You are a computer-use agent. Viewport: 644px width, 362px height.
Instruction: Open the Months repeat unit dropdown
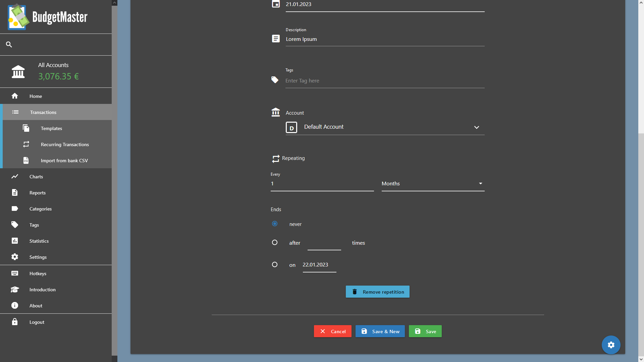pyautogui.click(x=433, y=184)
